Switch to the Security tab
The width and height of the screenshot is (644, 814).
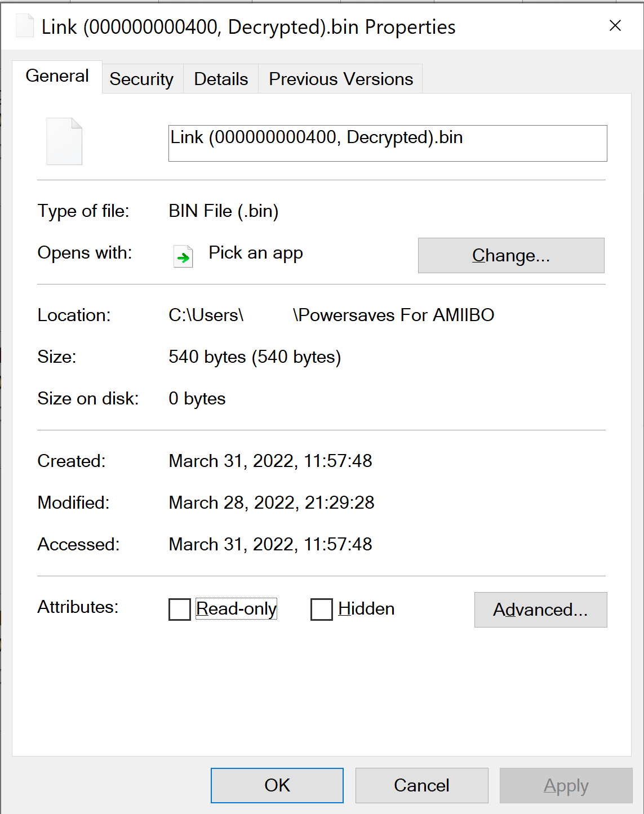(141, 79)
